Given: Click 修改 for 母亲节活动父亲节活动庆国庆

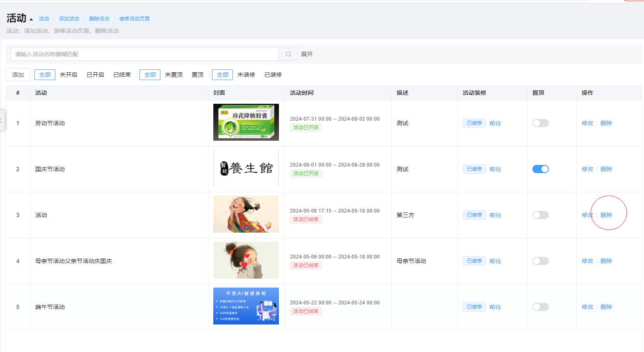Looking at the screenshot, I should click(x=587, y=261).
